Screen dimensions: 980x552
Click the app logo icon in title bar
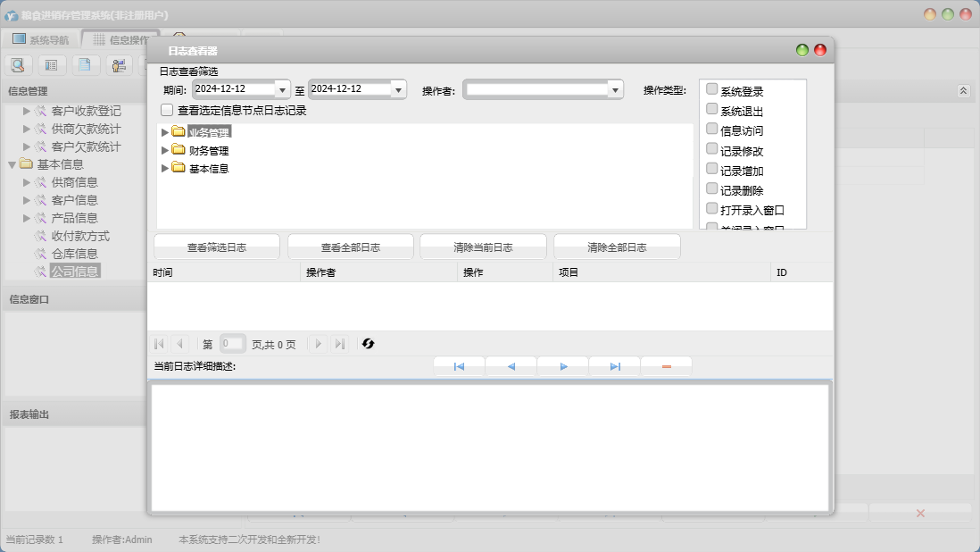click(11, 15)
